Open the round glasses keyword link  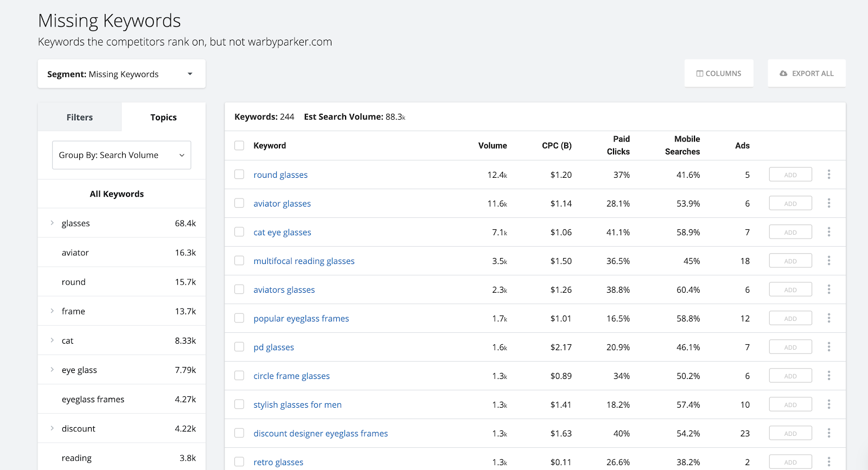(280, 175)
